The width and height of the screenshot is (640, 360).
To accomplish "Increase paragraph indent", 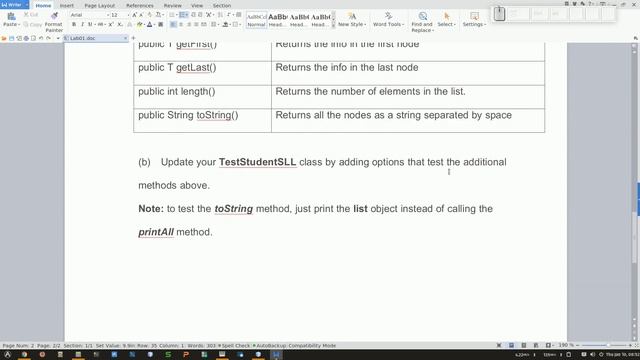I will click(200, 15).
